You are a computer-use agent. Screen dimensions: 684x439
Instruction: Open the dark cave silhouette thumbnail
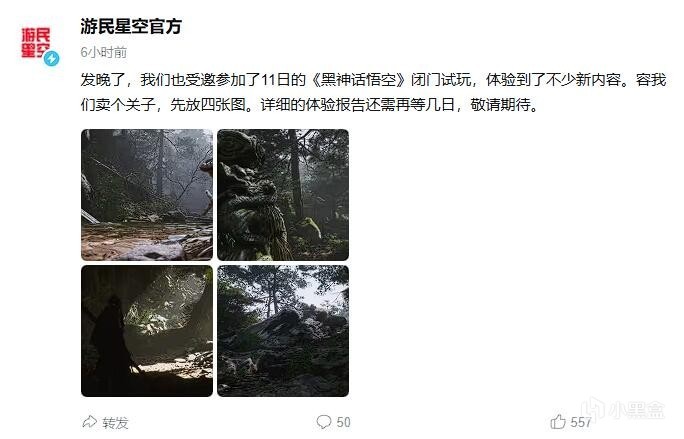point(147,331)
